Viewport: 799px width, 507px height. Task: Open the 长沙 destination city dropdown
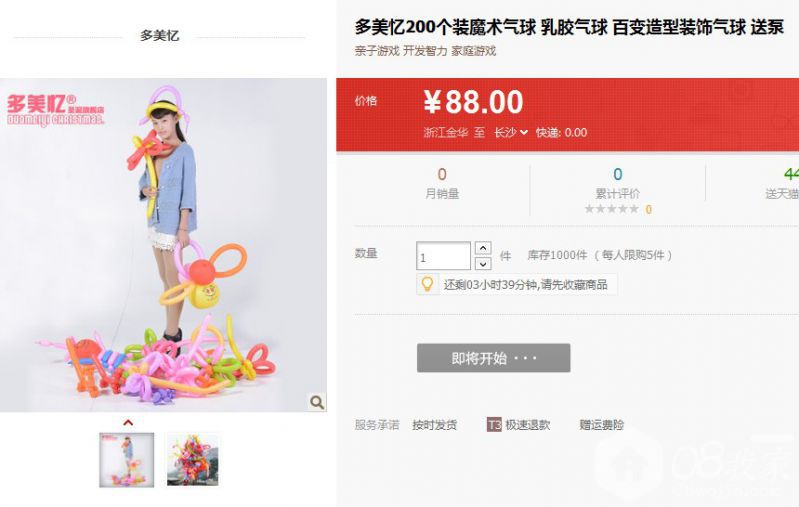point(511,133)
